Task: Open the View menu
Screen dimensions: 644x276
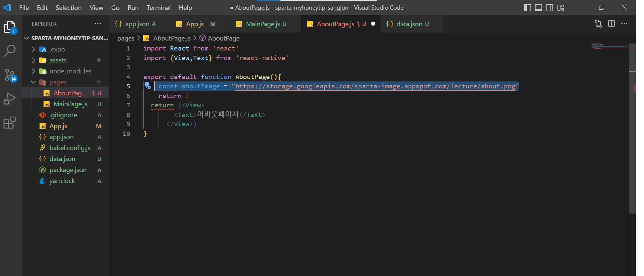Action: tap(96, 7)
